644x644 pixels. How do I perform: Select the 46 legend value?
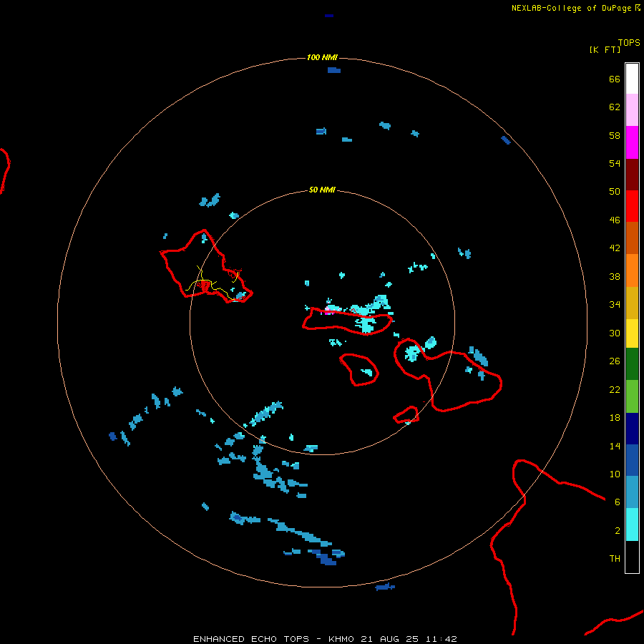pos(615,220)
